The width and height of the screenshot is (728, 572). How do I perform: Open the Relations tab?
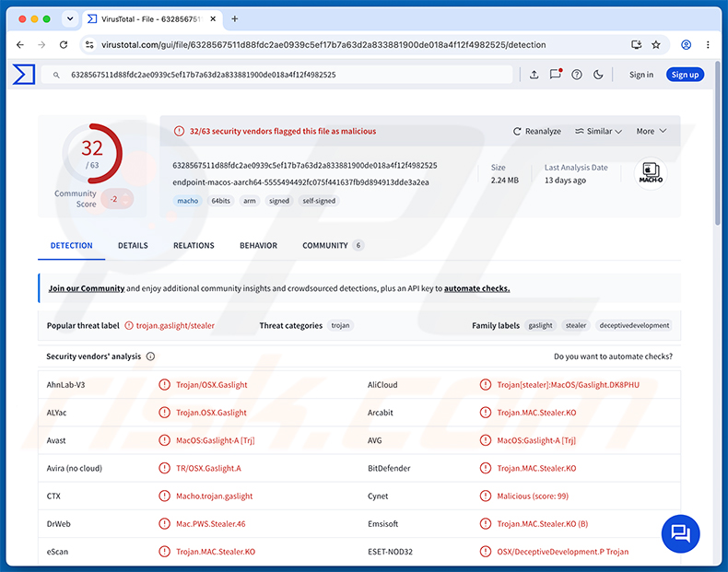[x=194, y=245]
